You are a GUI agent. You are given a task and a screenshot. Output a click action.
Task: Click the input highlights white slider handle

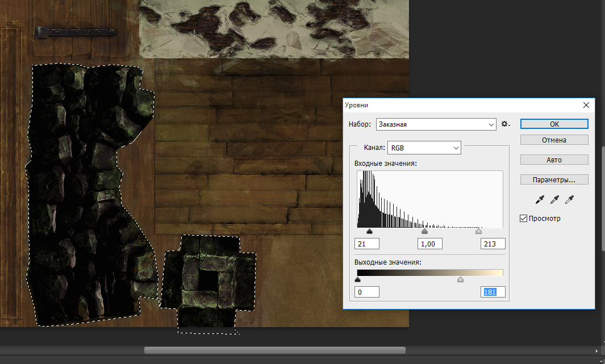(478, 232)
